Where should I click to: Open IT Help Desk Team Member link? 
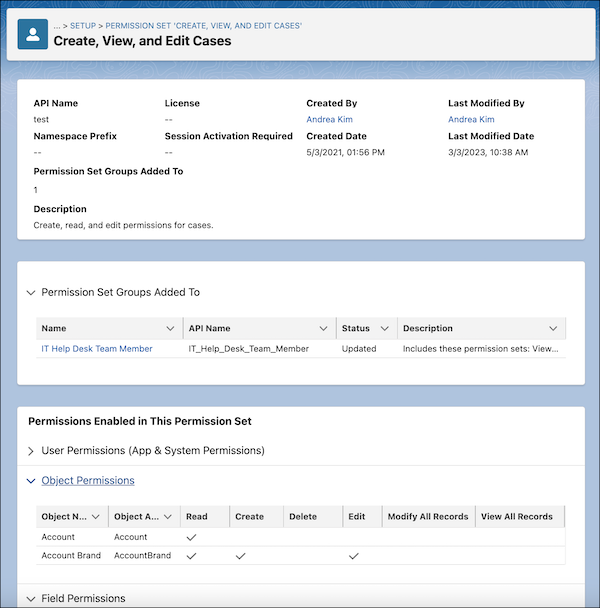[x=97, y=349]
